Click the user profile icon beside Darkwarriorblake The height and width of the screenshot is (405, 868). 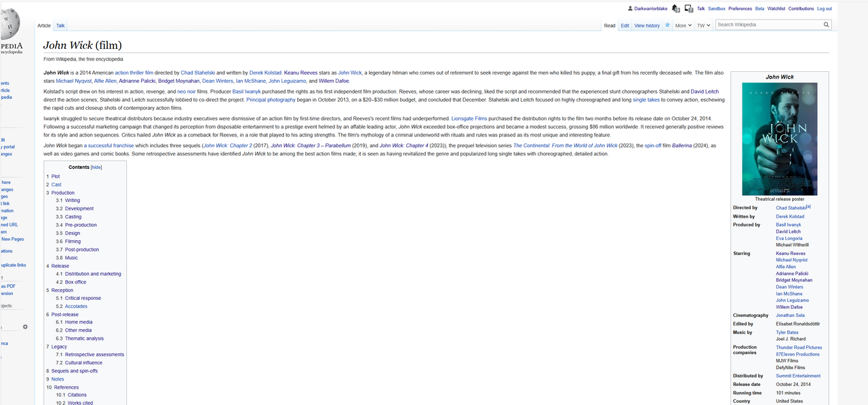[630, 9]
